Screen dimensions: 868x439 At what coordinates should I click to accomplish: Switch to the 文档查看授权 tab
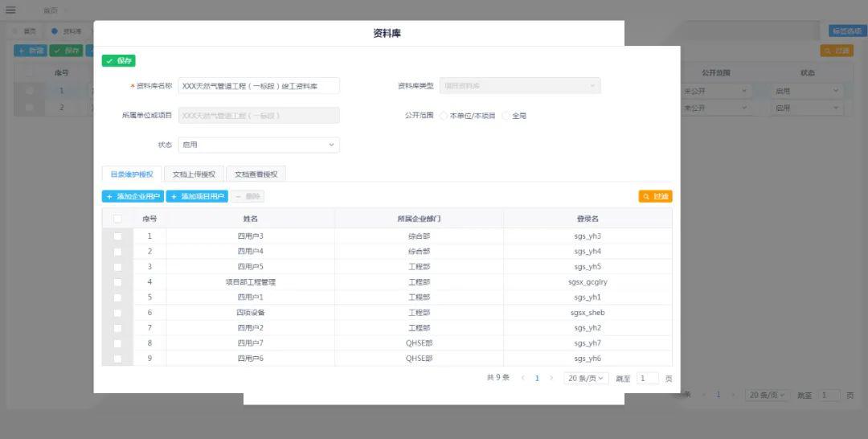tap(256, 174)
